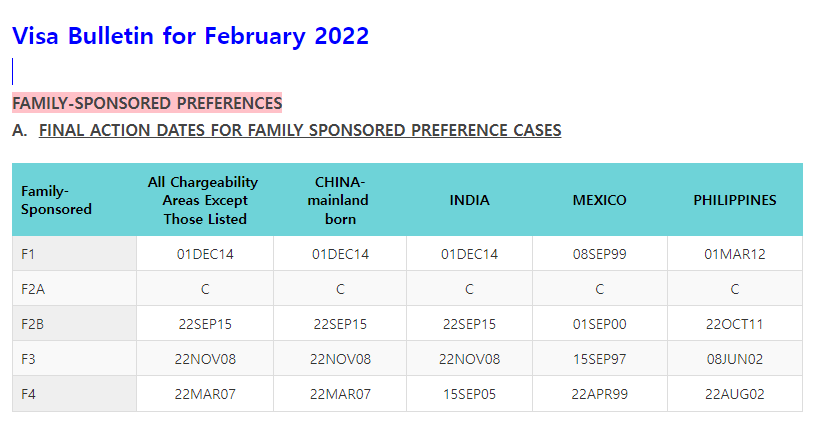Select the PHILIPPINES column header
The image size is (818, 426).
(735, 200)
